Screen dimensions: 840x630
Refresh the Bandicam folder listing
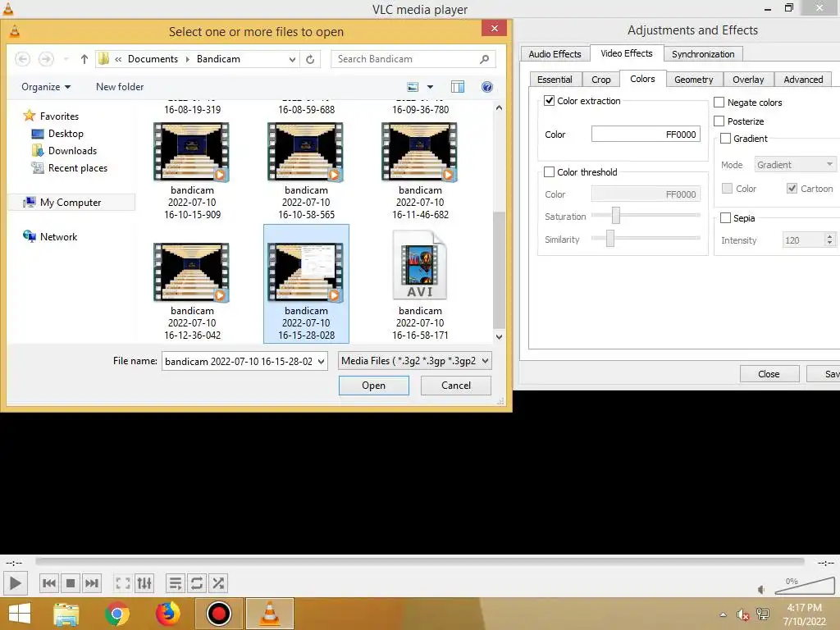tap(310, 59)
